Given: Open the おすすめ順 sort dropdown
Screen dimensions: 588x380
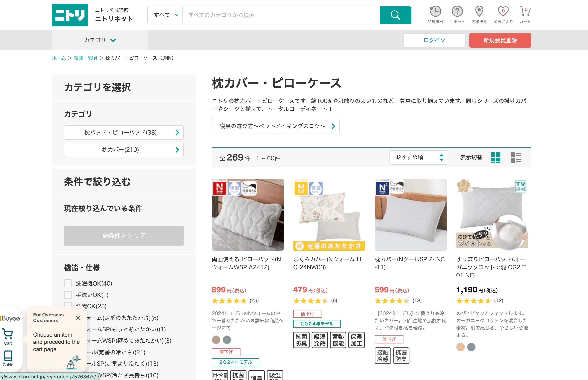Looking at the screenshot, I should point(418,157).
